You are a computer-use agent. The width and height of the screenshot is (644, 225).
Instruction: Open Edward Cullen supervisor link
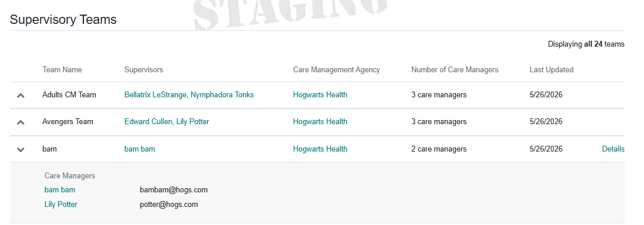tap(148, 122)
